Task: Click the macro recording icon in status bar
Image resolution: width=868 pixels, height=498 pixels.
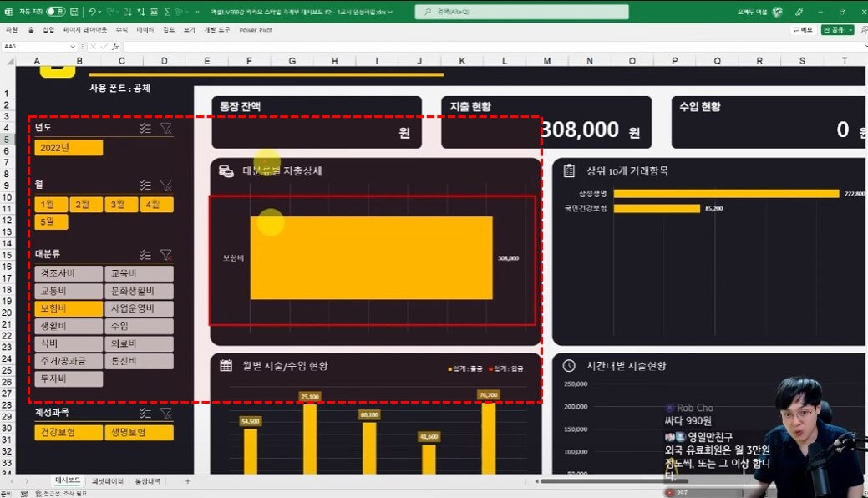Action: 26,493
